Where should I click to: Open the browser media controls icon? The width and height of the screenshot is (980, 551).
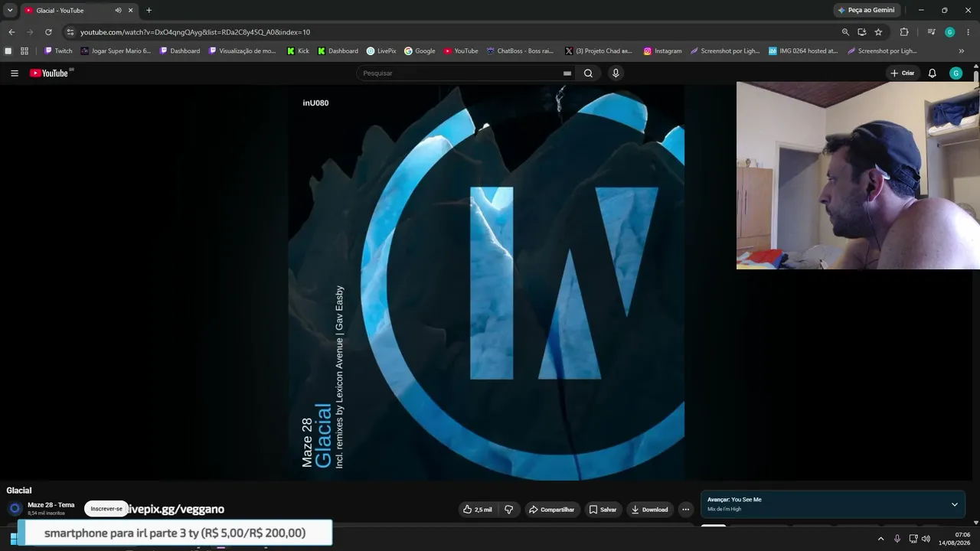[931, 32]
